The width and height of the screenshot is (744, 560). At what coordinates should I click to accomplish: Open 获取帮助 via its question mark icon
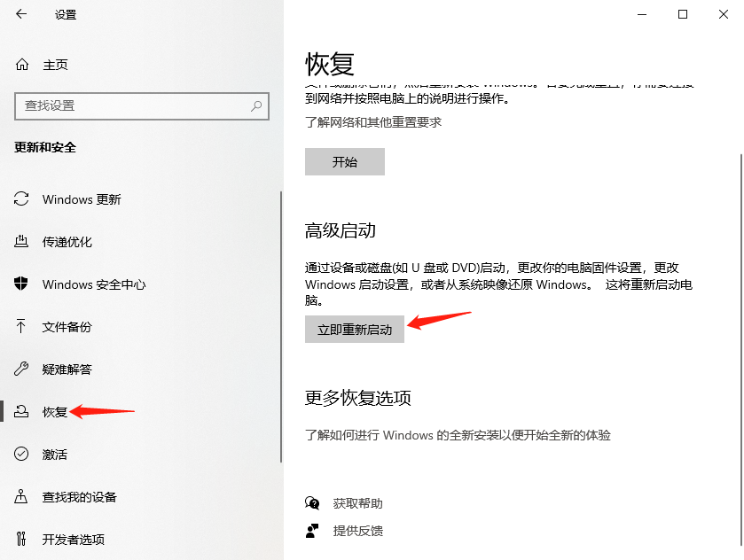(x=312, y=502)
